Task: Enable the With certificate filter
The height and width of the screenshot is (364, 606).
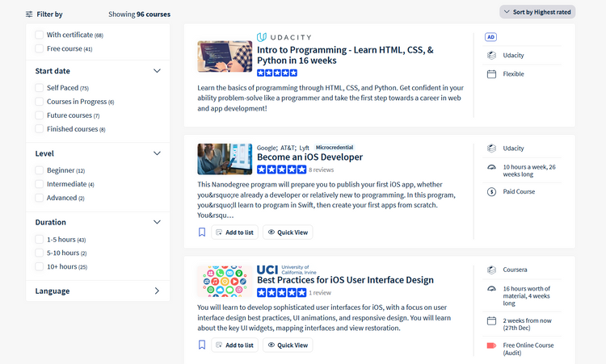Action: point(39,35)
